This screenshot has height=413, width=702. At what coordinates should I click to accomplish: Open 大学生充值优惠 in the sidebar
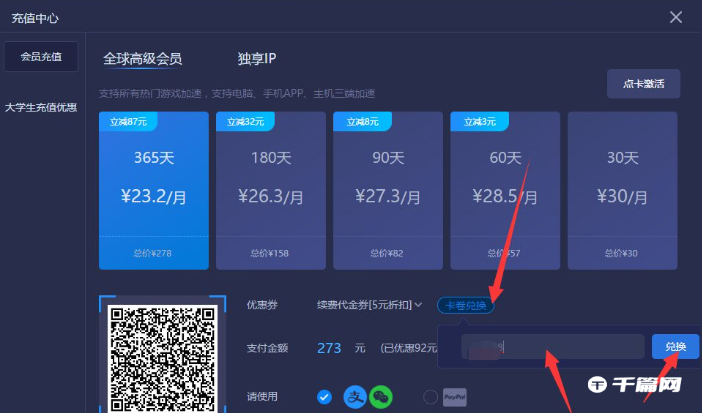[x=41, y=108]
